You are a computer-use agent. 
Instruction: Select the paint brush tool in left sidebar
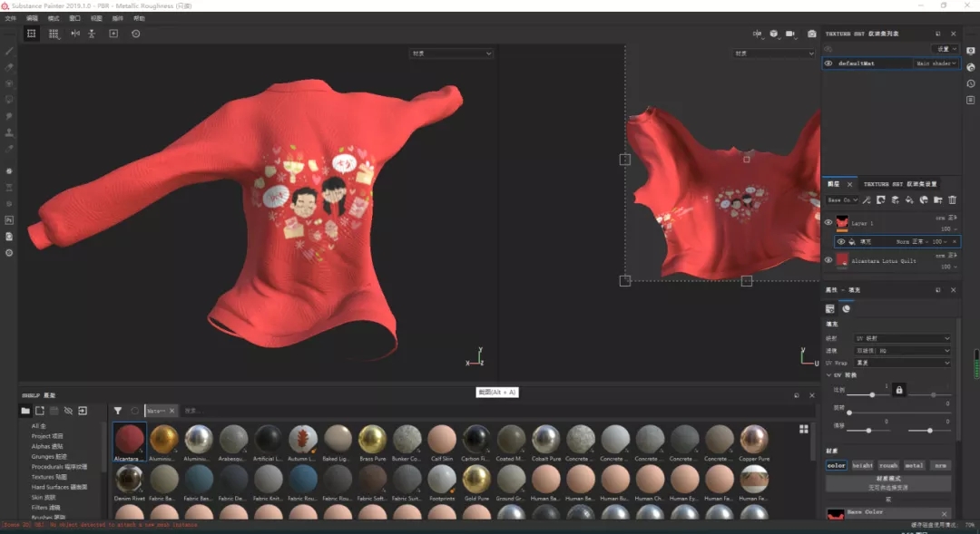point(9,51)
